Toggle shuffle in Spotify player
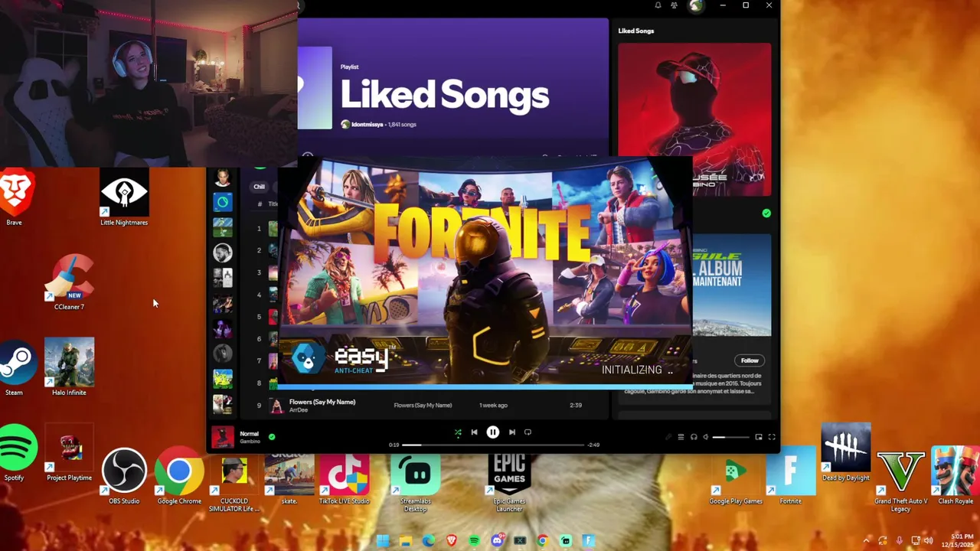This screenshot has width=980, height=551. [458, 432]
